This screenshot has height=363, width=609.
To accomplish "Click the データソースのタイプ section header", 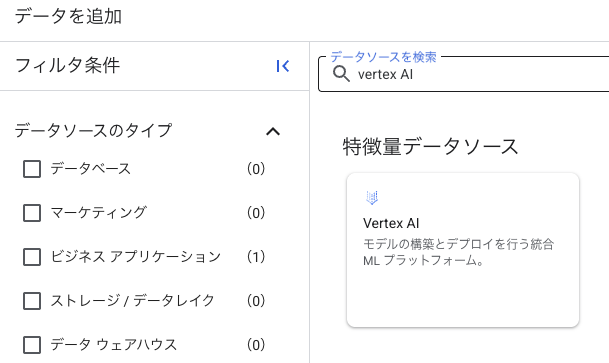I will (x=93, y=130).
